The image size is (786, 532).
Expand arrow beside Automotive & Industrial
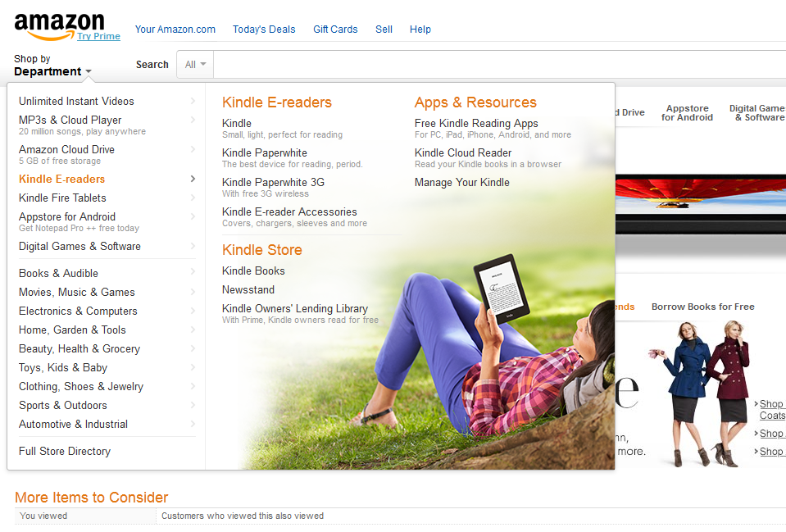click(193, 424)
